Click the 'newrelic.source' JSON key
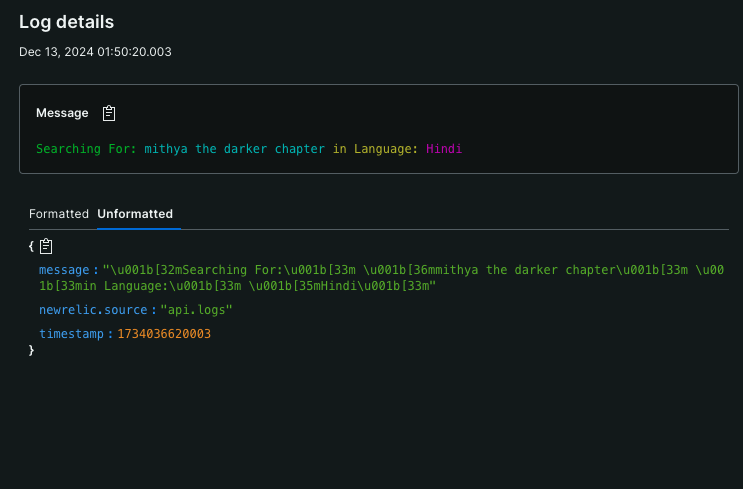Image resolution: width=743 pixels, height=489 pixels. (93, 310)
